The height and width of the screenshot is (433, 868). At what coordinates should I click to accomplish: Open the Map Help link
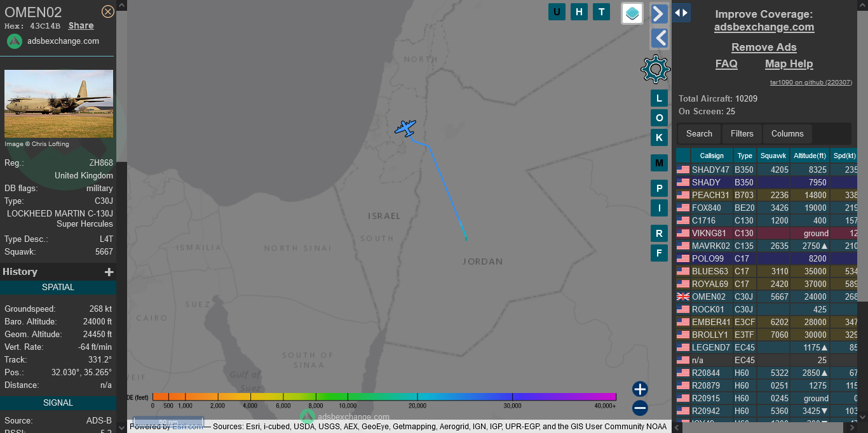click(x=789, y=63)
